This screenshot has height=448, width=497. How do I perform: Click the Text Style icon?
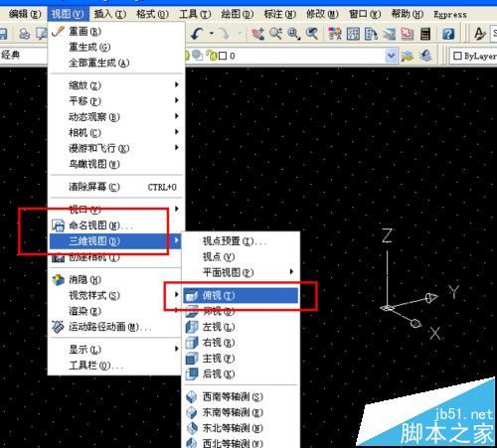coord(479,34)
